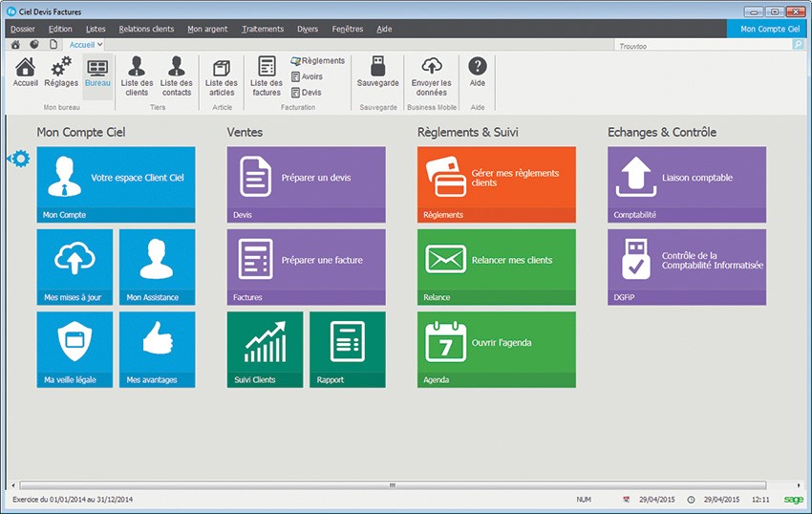Open the Mon argent menu
This screenshot has height=514, width=812.
207,29
